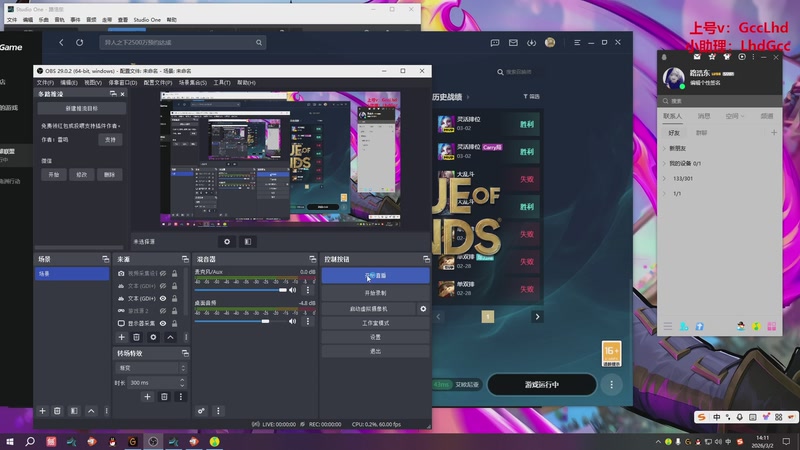This screenshot has height=450, width=800.
Task: Add a new scene in Scenes panel
Action: (x=42, y=411)
